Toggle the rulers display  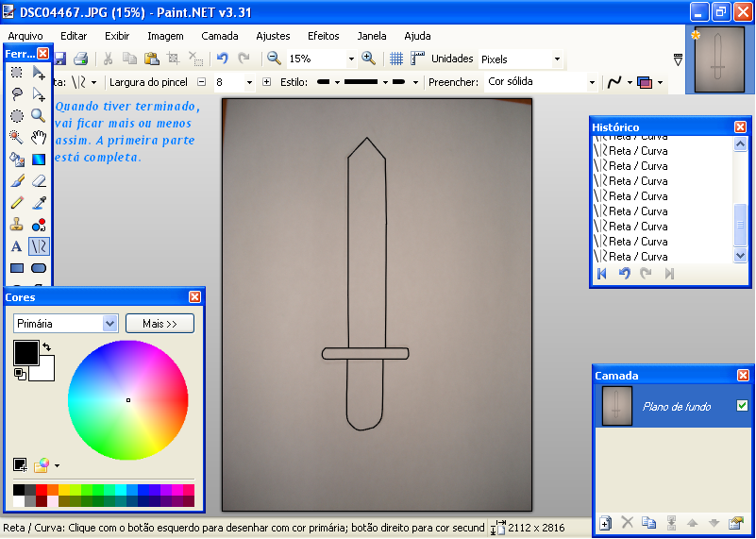pos(418,59)
